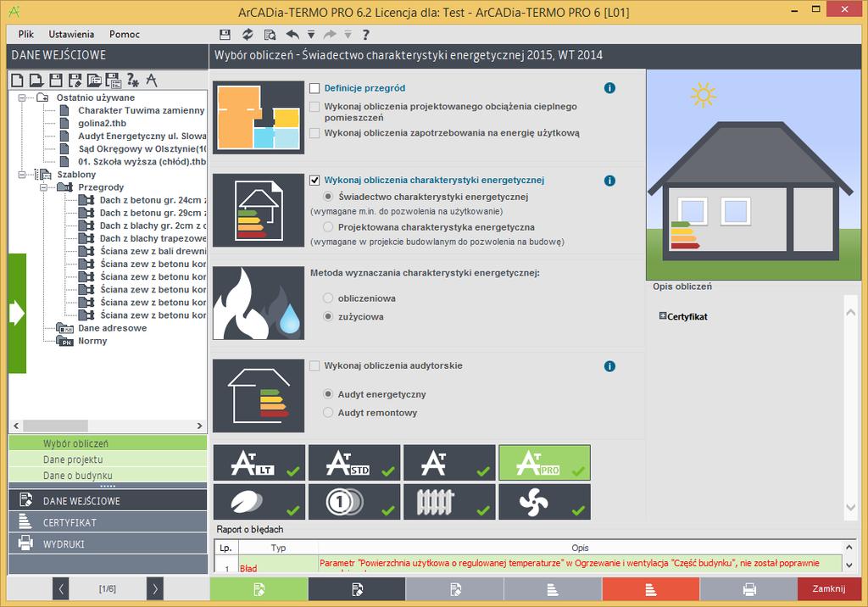Open undo history dropdown arrow
This screenshot has width=868, height=607.
311,35
